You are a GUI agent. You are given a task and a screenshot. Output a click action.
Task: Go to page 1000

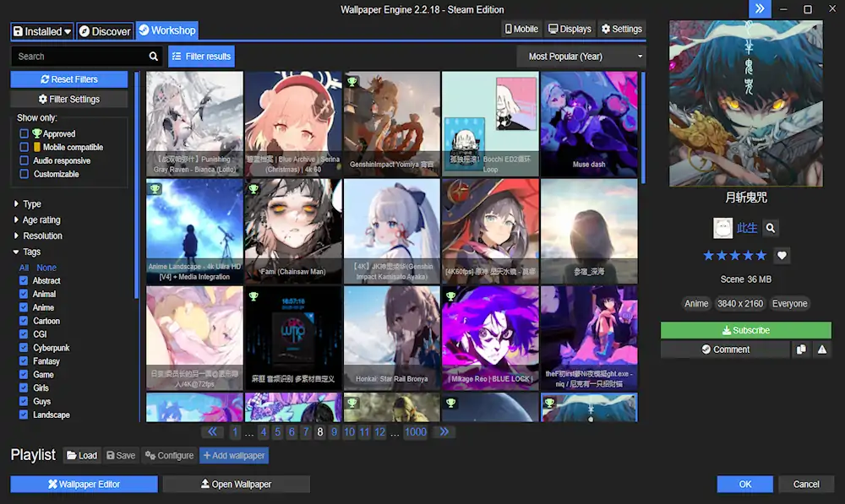pyautogui.click(x=416, y=432)
